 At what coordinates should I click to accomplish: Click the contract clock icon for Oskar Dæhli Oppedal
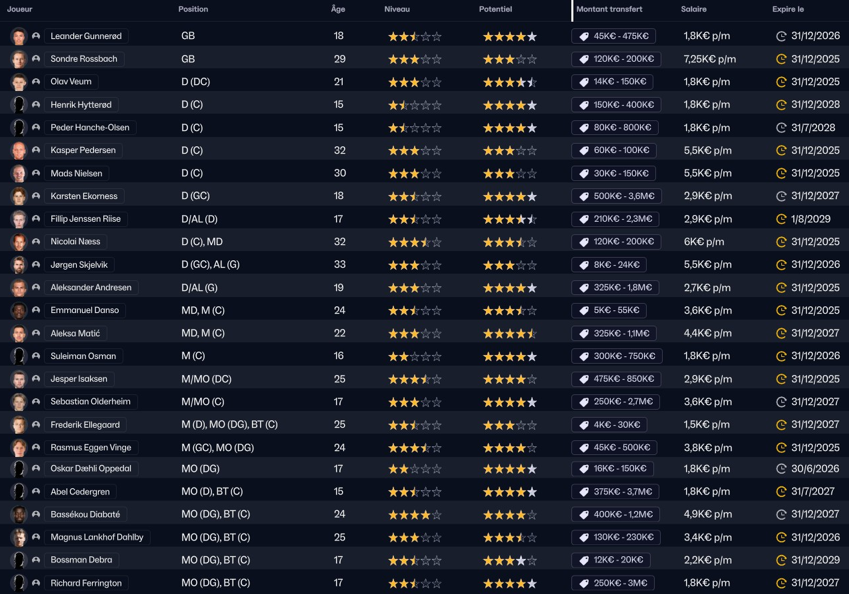(x=781, y=469)
